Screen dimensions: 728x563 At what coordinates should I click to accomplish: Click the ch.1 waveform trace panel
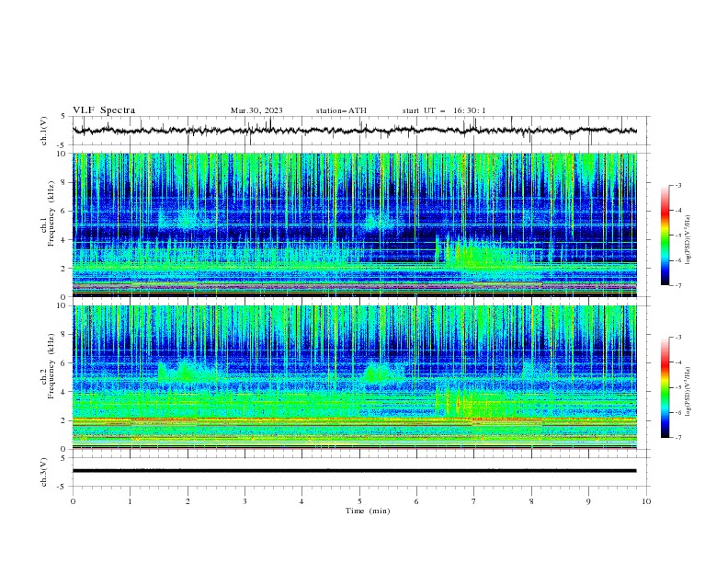(361, 131)
